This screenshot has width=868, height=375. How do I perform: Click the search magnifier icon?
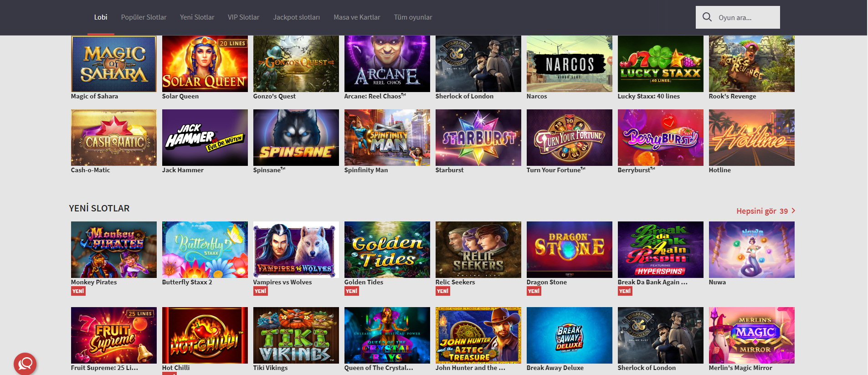[x=707, y=17]
